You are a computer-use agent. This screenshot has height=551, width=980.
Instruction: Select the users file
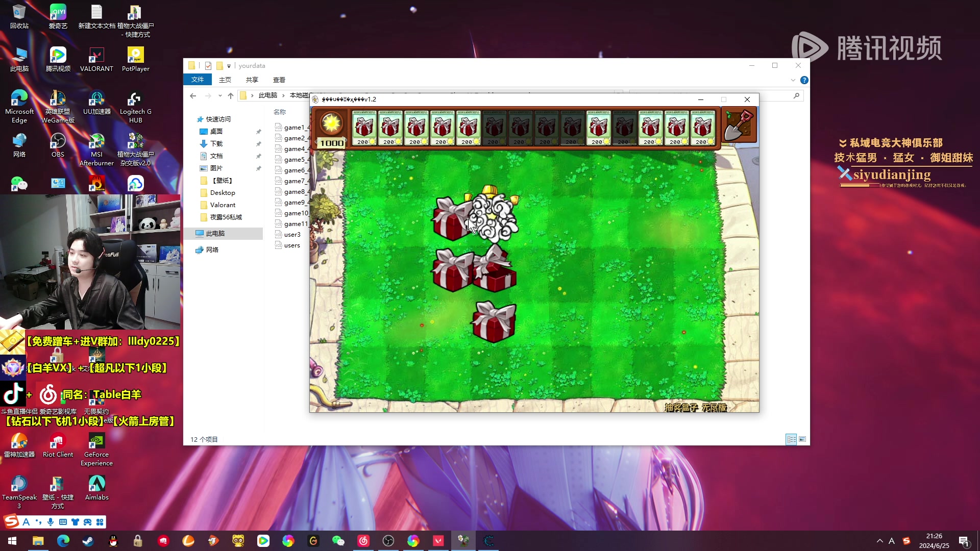click(x=292, y=245)
